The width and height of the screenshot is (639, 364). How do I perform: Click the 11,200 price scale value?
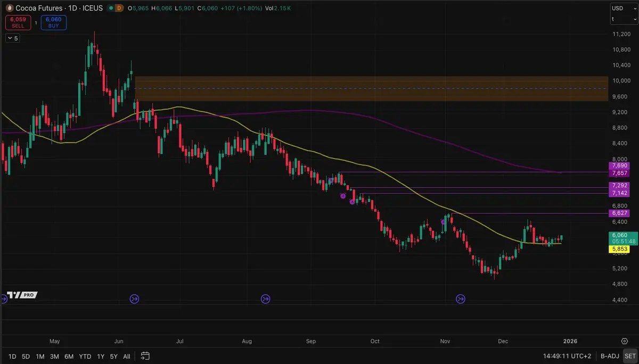tap(621, 34)
